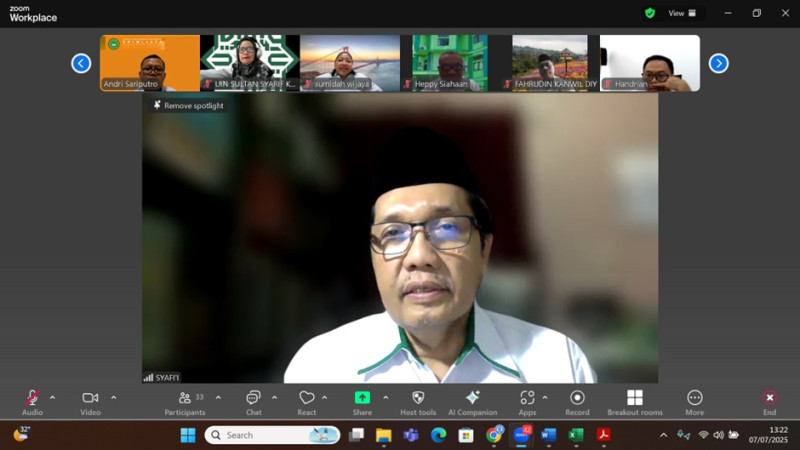Click the Windows Start button

(x=188, y=435)
